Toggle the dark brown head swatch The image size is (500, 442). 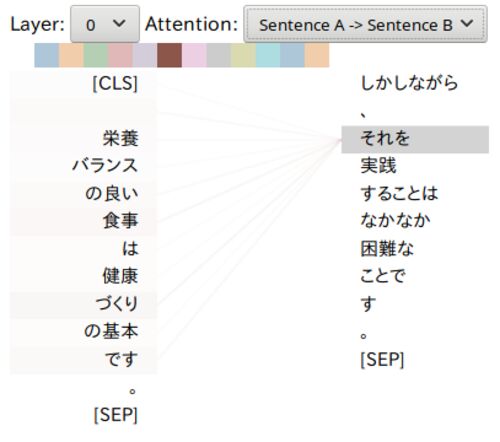(x=169, y=55)
